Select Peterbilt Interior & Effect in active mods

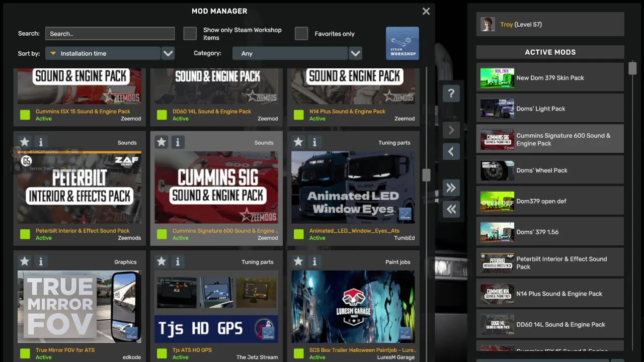pyautogui.click(x=550, y=263)
